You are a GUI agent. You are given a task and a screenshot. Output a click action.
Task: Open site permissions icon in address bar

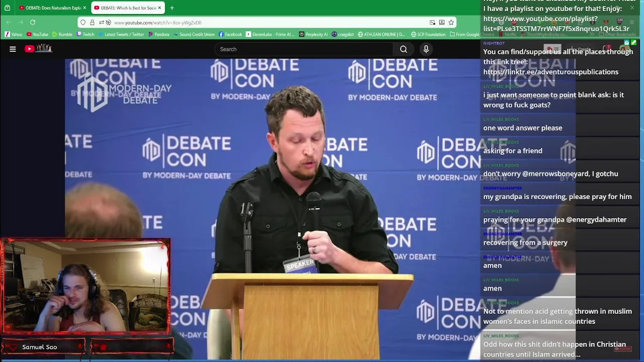(x=101, y=23)
